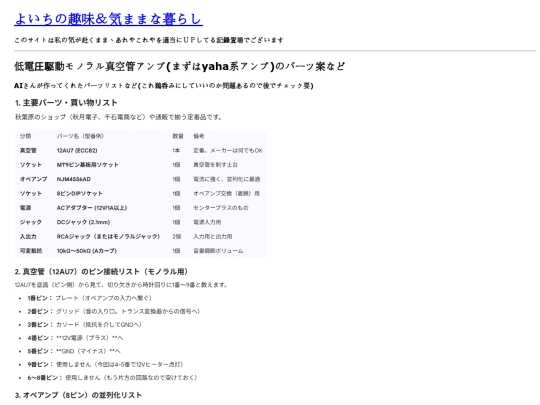Screen dimensions: 540x405
Task: Click the 9番ピン 使用しません list item
Action: (x=105, y=364)
